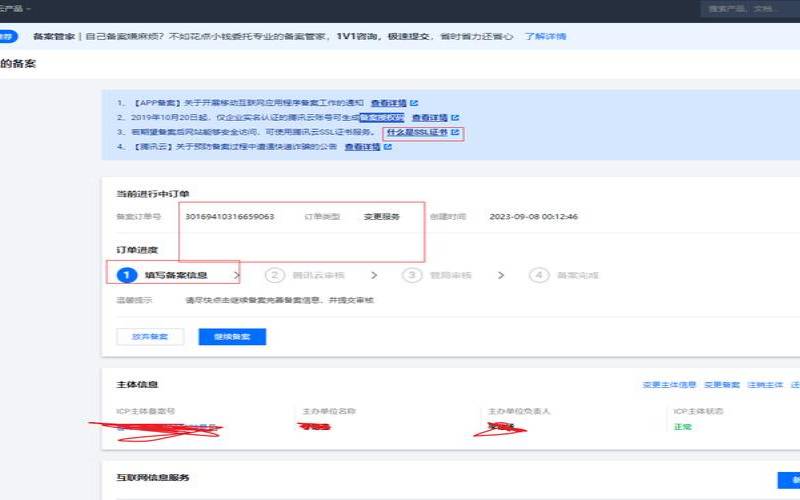Click the blue 继续备案 button

pos(232,337)
